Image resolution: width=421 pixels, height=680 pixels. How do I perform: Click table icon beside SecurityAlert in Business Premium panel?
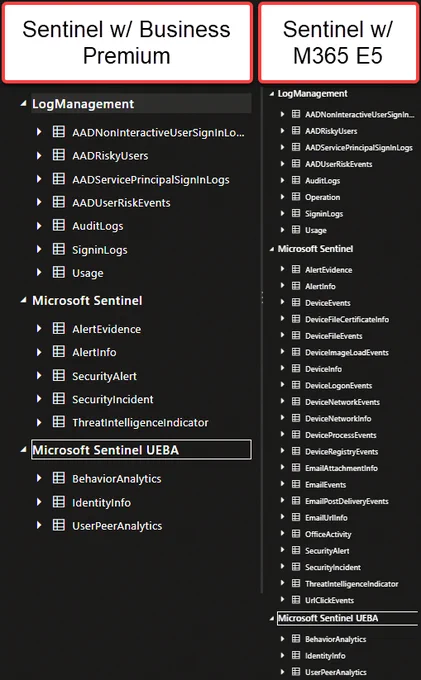coord(59,375)
